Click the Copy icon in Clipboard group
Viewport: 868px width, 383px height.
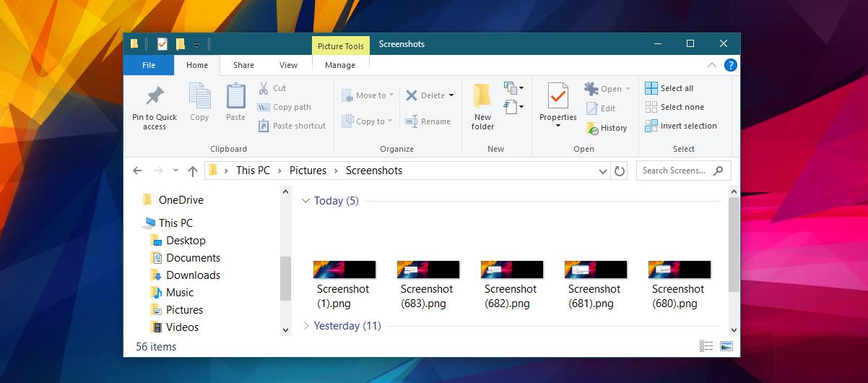tap(199, 96)
